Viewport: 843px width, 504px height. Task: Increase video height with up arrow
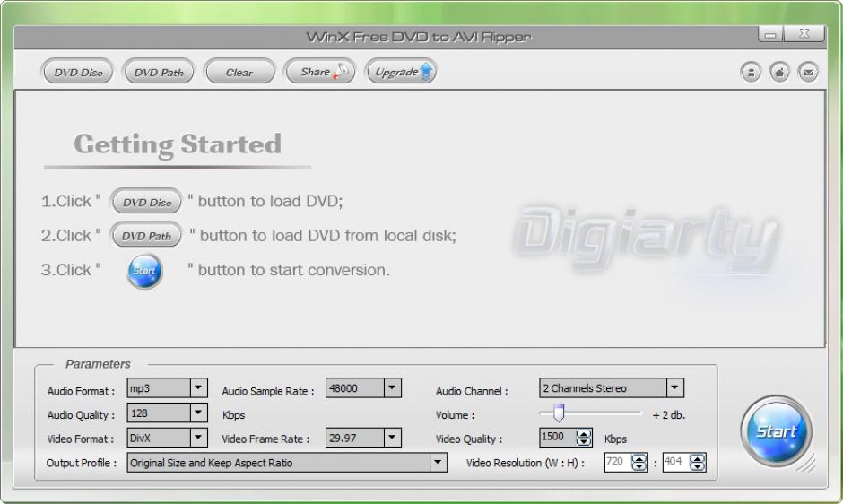(x=698, y=458)
